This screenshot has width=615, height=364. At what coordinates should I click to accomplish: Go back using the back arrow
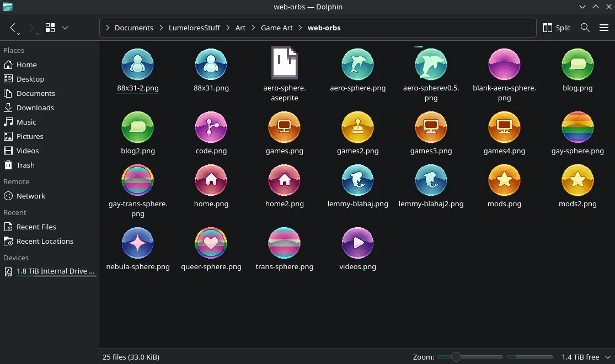(13, 28)
